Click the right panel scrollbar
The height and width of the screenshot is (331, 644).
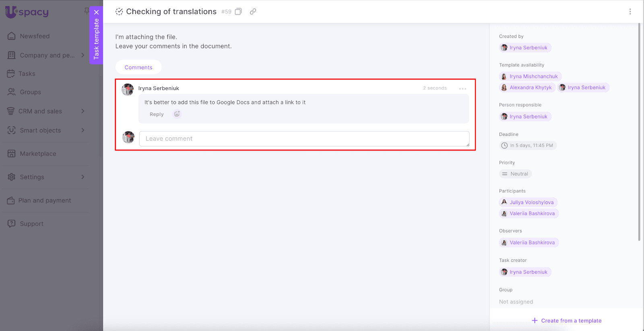pyautogui.click(x=639, y=132)
